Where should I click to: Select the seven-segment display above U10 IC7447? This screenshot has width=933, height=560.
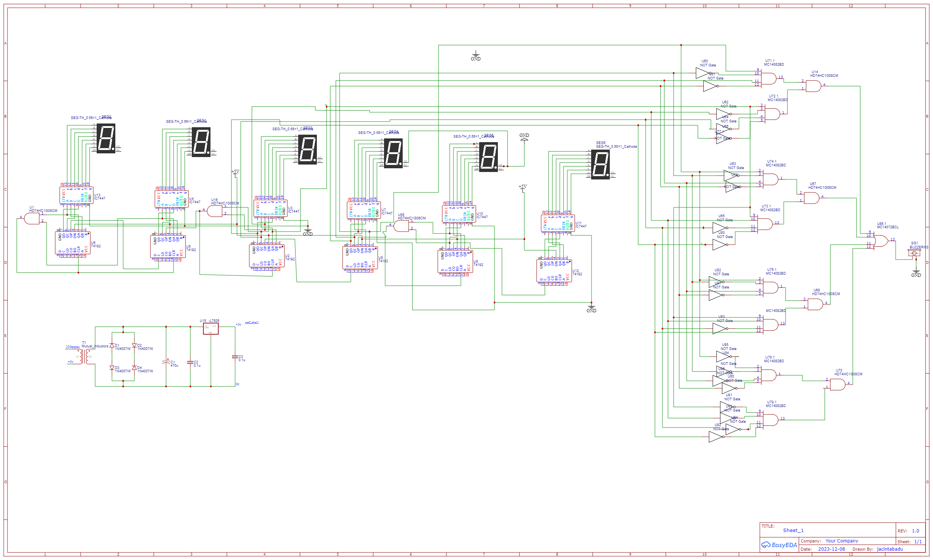click(x=489, y=157)
